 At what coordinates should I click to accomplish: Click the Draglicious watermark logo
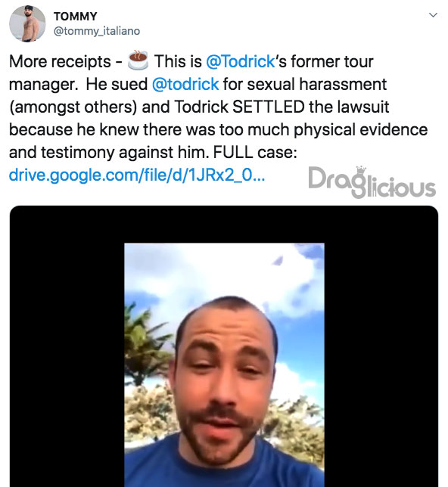click(372, 182)
